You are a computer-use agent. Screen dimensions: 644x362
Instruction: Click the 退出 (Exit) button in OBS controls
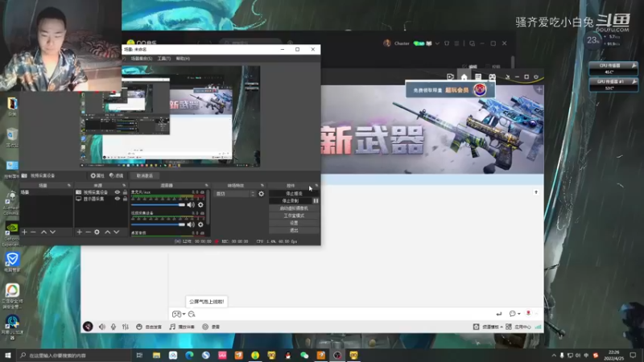294,230
